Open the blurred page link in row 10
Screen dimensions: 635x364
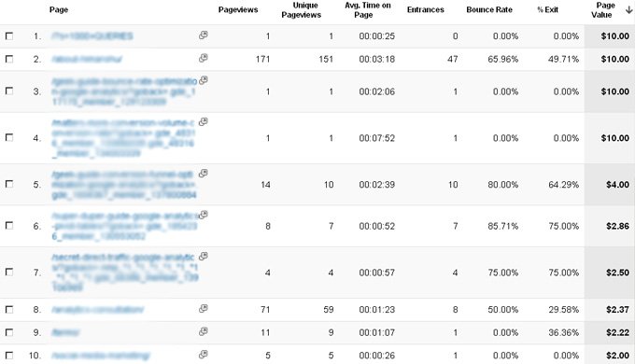point(101,356)
